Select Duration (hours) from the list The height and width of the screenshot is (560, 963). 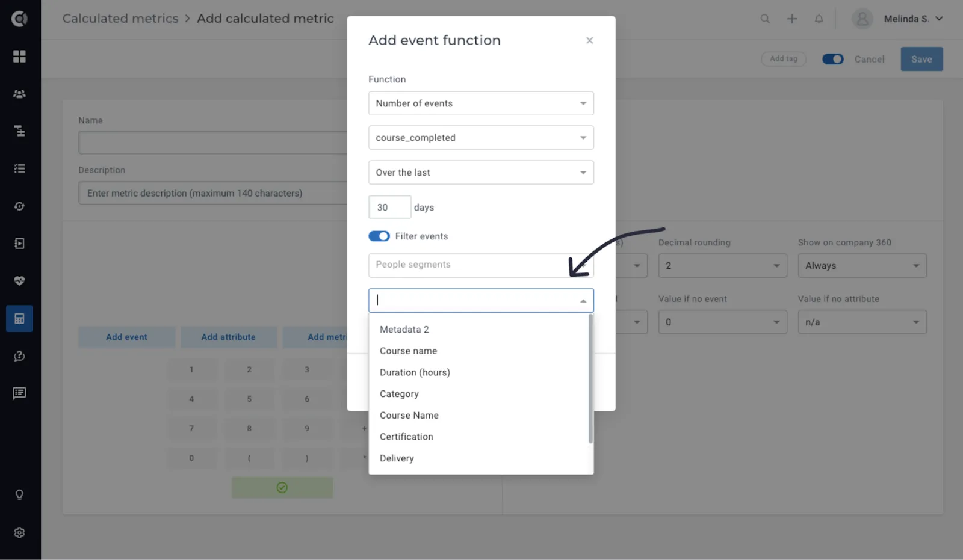[479, 372]
